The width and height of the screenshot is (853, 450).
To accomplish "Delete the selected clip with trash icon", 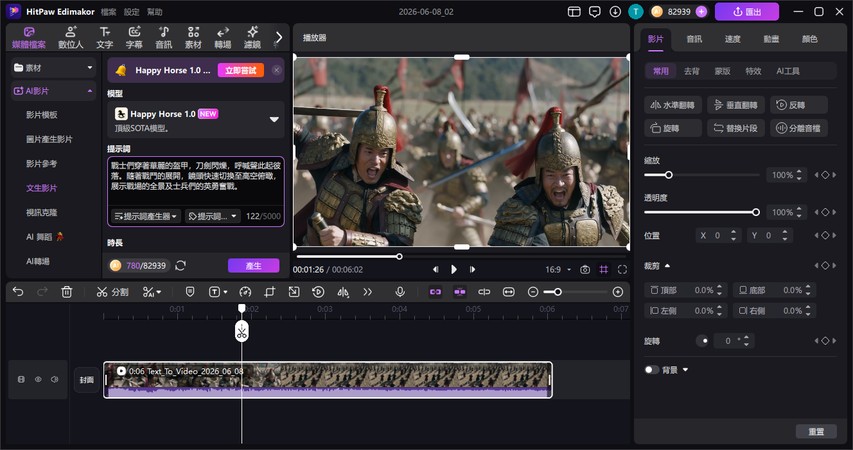I will (66, 292).
